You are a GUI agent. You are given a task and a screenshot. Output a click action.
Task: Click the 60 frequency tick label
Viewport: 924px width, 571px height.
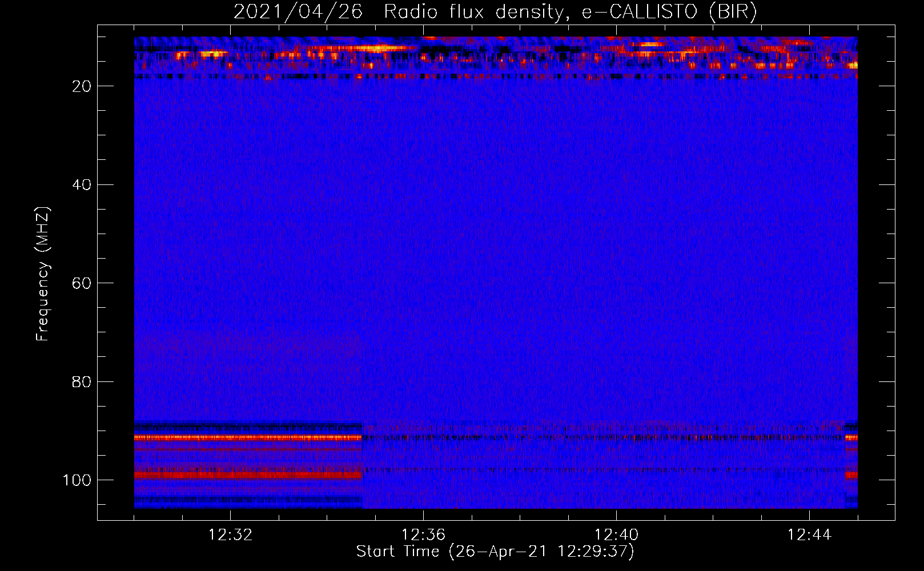[x=82, y=283]
